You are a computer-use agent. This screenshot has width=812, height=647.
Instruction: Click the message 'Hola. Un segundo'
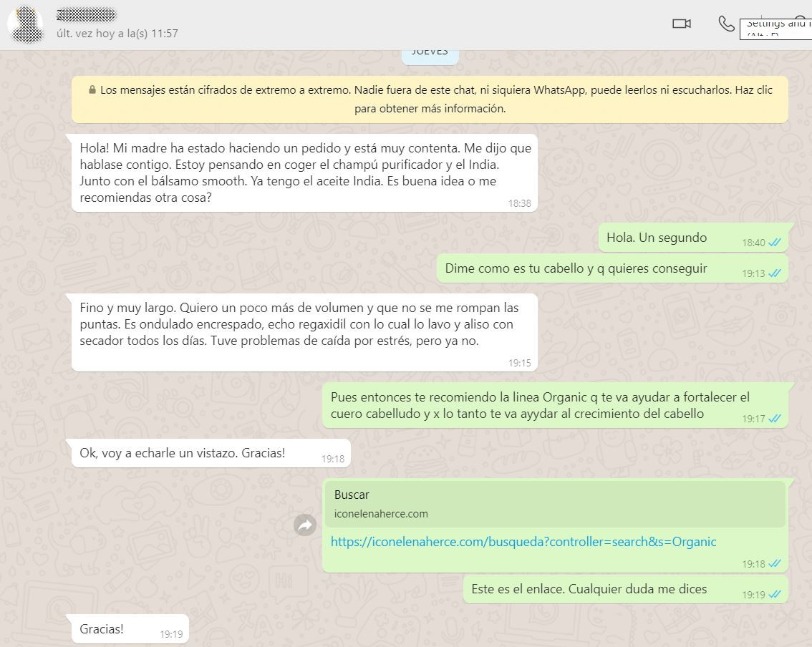[x=693, y=238]
